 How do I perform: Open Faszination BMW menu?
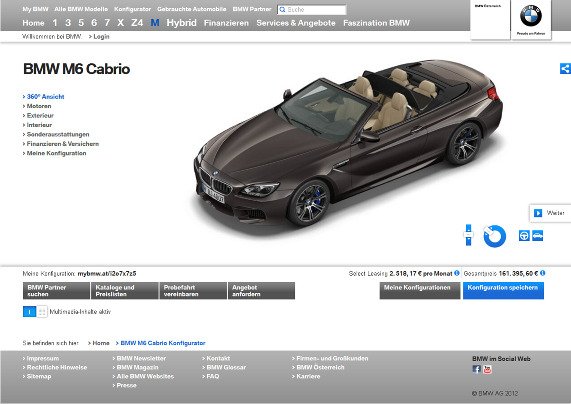376,23
